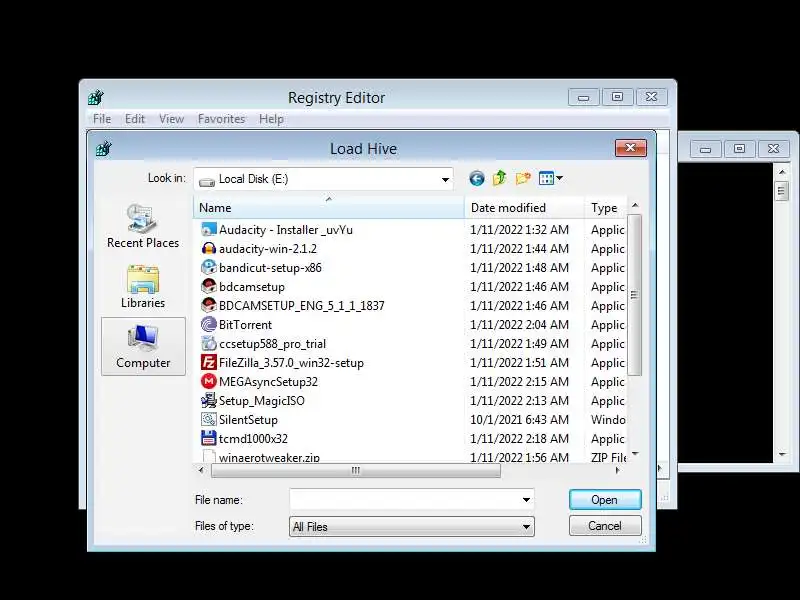Click the tcmd1000x32 floppy icon
Viewport: 800px width, 600px height.
point(209,438)
